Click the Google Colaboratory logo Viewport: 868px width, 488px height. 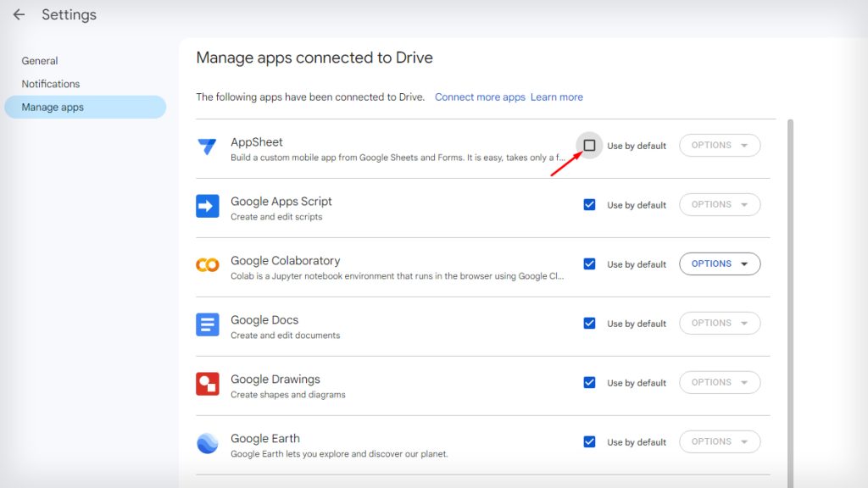[x=207, y=263]
